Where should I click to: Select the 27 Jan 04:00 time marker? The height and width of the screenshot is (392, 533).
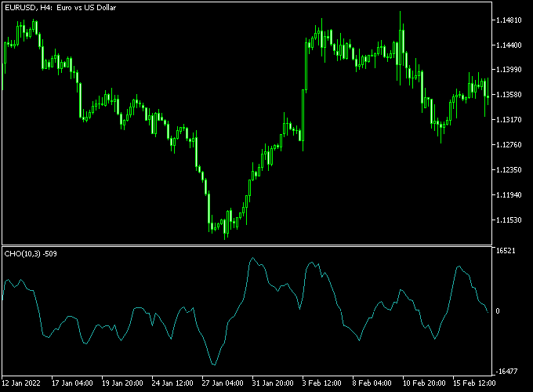pos(221,383)
